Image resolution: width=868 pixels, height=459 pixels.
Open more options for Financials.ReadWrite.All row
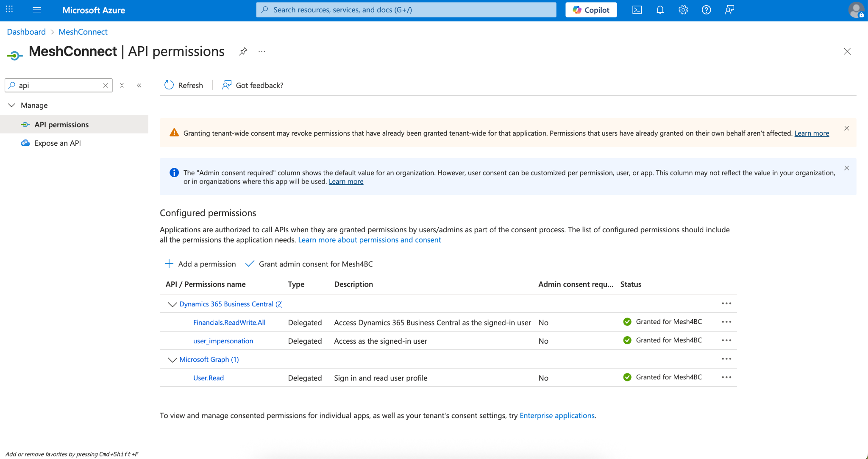point(726,322)
